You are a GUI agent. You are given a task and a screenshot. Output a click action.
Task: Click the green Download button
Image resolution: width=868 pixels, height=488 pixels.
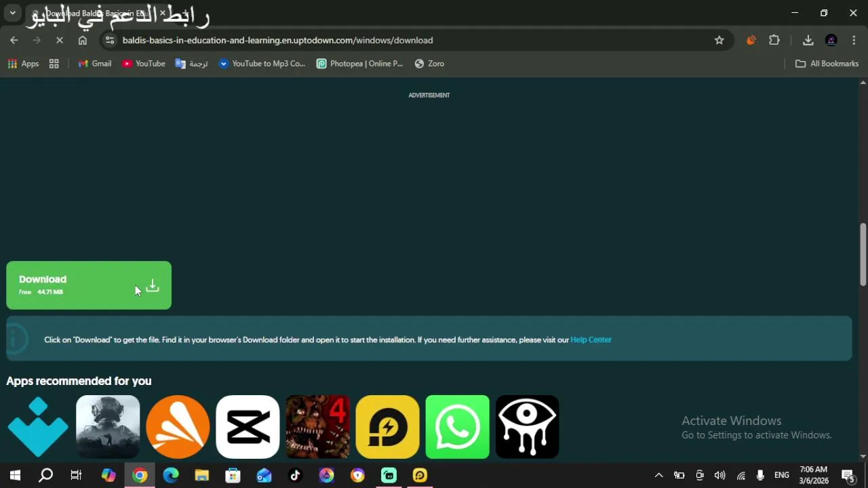89,285
